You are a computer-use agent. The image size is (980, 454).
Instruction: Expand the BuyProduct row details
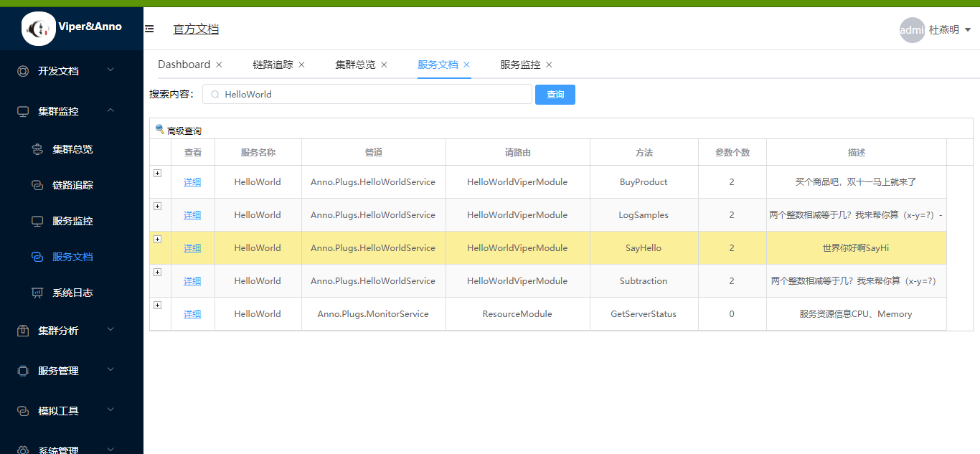click(158, 173)
